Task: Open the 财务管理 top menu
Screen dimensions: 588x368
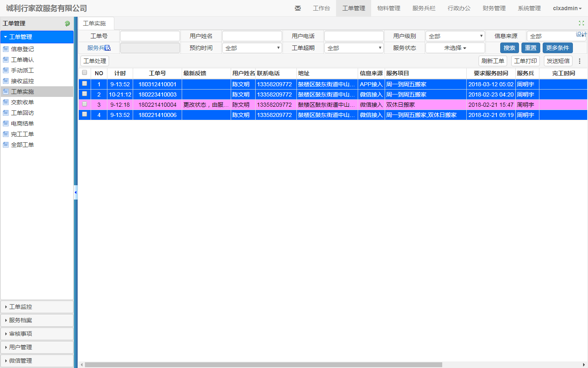Action: click(x=494, y=8)
